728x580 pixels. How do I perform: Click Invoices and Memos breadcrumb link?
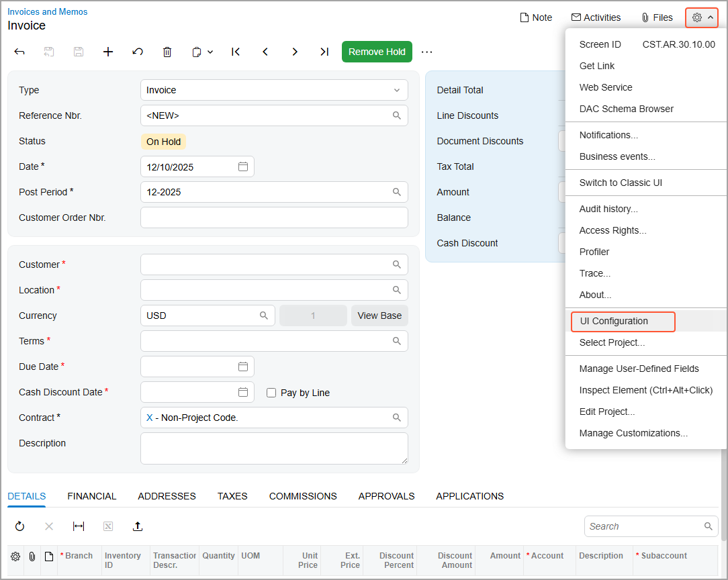click(48, 11)
